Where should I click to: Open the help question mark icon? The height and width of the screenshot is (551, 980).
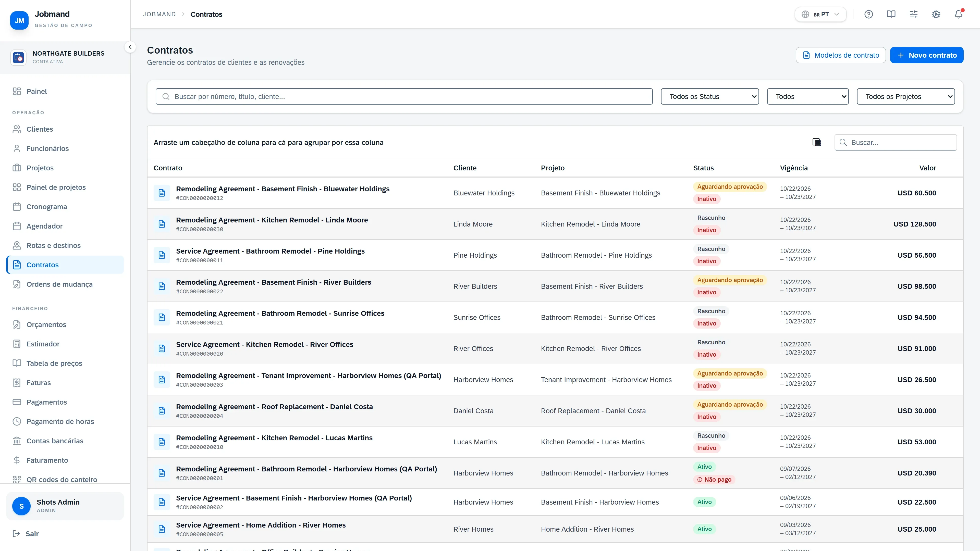[868, 14]
